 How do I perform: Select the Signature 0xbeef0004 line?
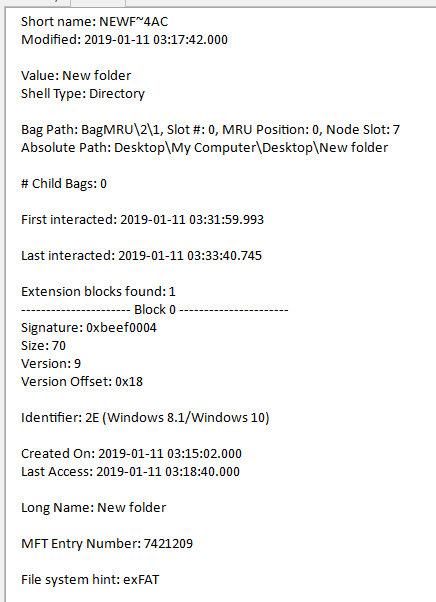pos(89,328)
